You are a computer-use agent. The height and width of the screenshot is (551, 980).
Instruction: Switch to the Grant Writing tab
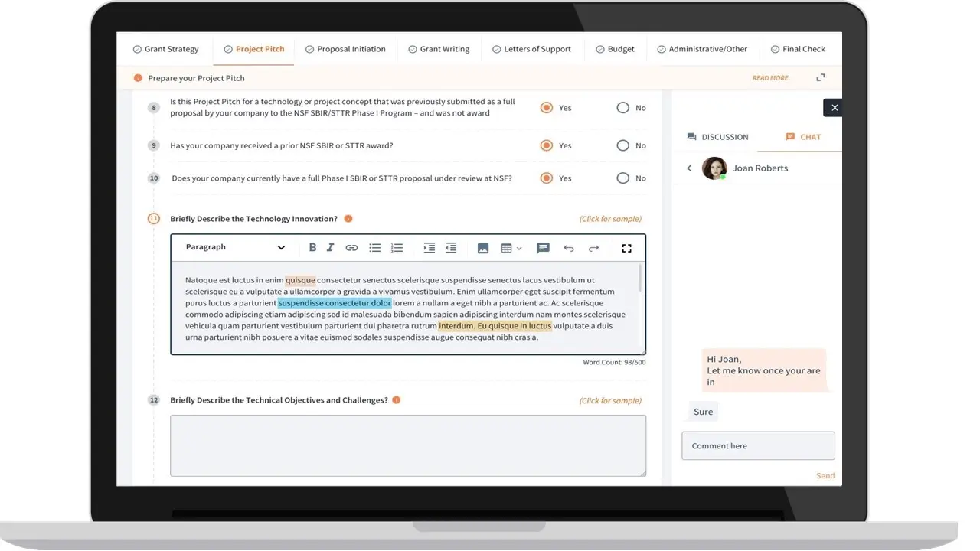point(439,49)
